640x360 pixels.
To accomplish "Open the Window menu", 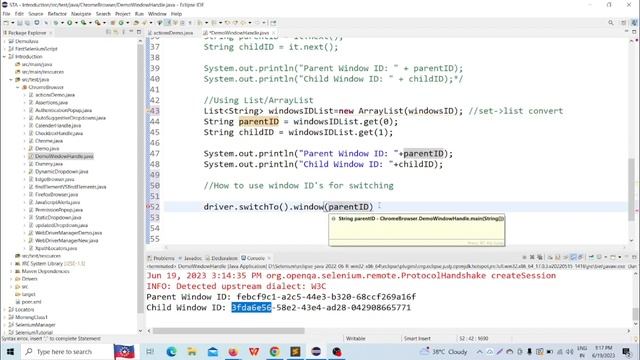I will [x=157, y=14].
